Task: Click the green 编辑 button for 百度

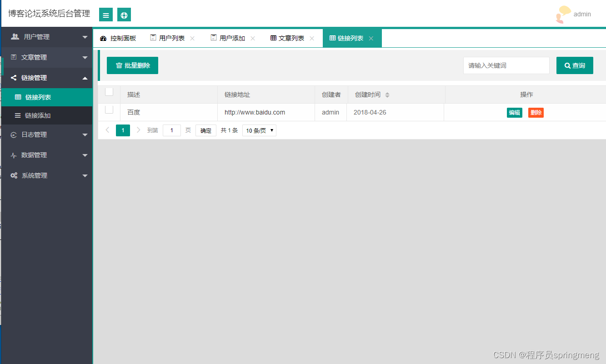Action: 515,113
